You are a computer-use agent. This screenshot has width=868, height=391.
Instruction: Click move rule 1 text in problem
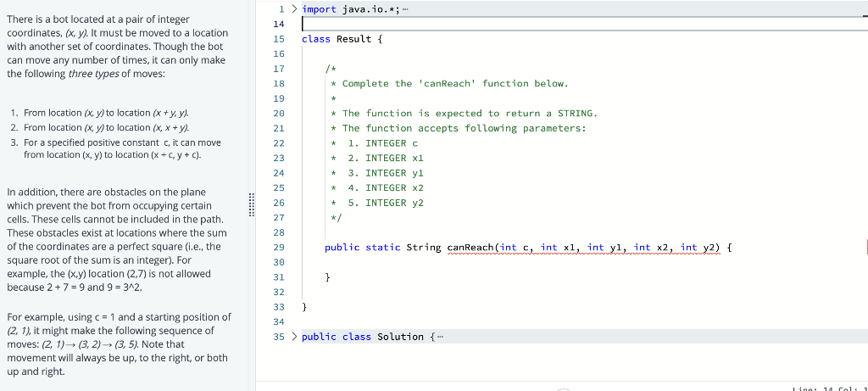tap(107, 113)
